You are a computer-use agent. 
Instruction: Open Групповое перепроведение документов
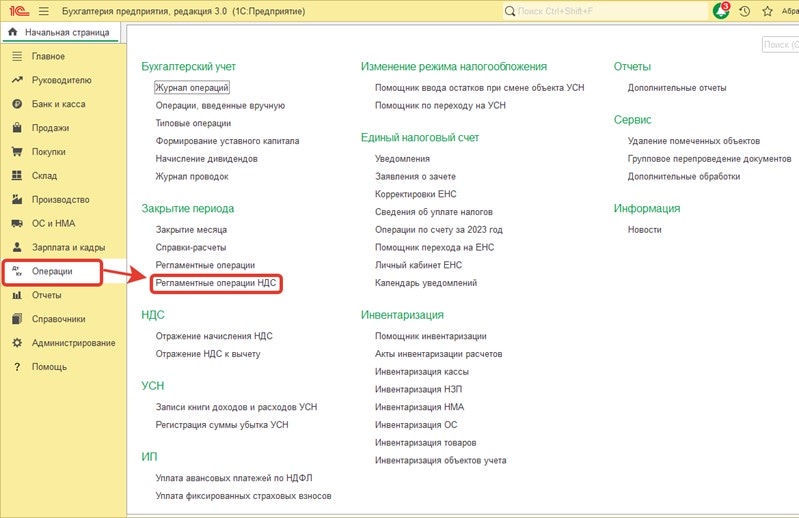(709, 159)
